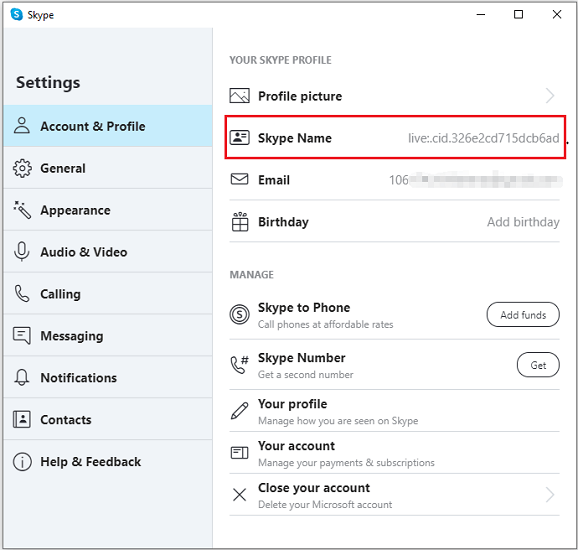The image size is (578, 550).
Task: Click the Messaging chat bubble icon
Action: pyautogui.click(x=22, y=335)
